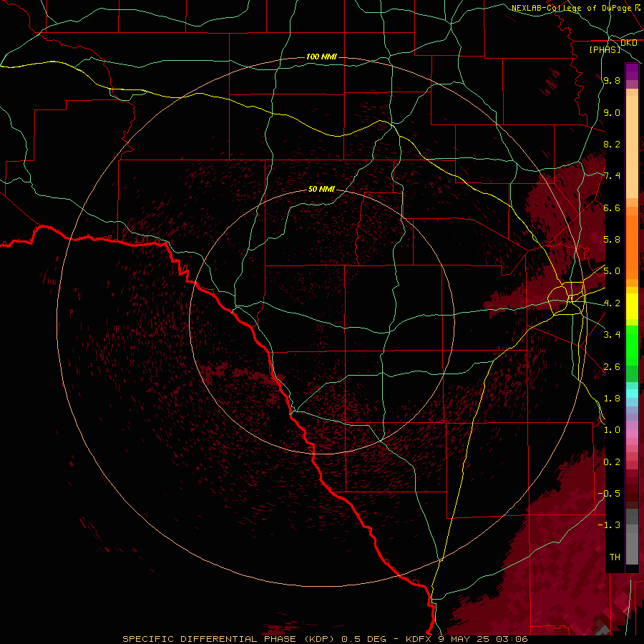Pick the orange band of the color bar
644x644 pixels.
pyautogui.click(x=632, y=246)
